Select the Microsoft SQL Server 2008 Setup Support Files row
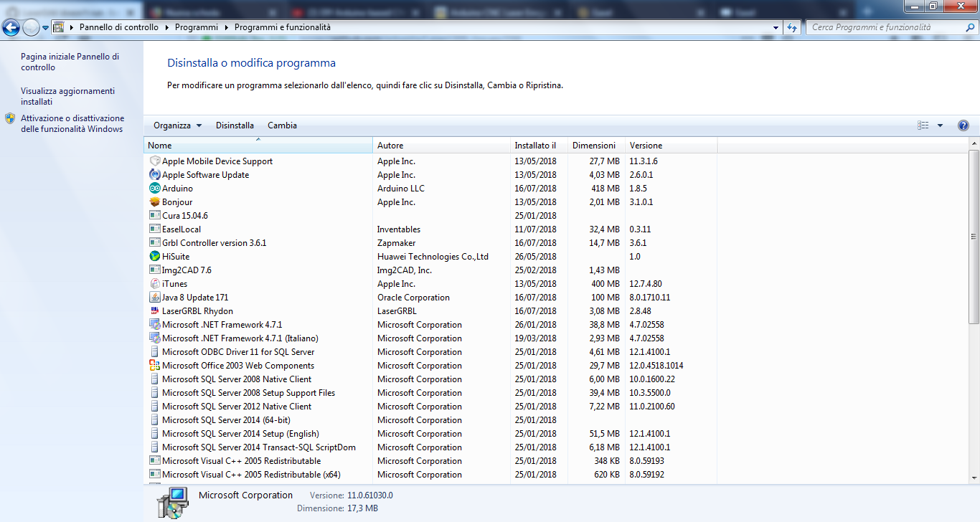Image resolution: width=980 pixels, height=522 pixels. 430,393
